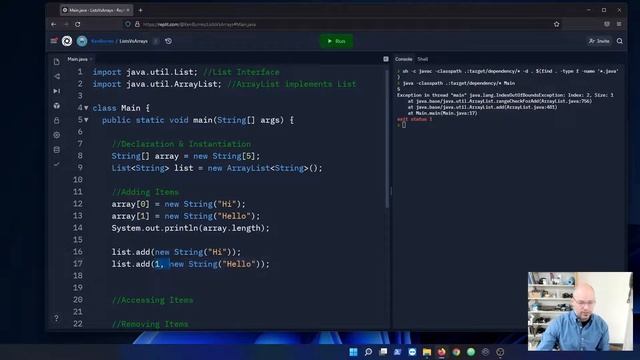The image size is (640, 360).
Task: Switch to Firefox on the taskbar
Action: pyautogui.click(x=442, y=352)
